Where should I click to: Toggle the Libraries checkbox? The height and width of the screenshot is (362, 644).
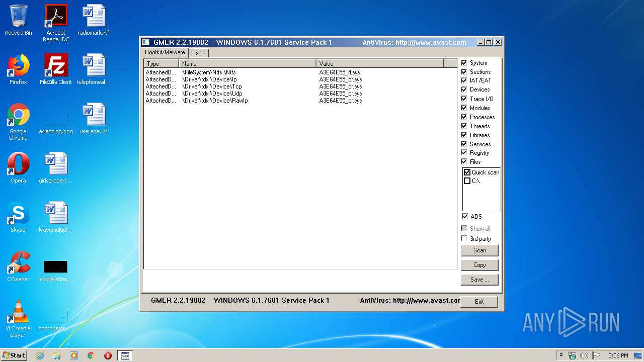point(464,135)
